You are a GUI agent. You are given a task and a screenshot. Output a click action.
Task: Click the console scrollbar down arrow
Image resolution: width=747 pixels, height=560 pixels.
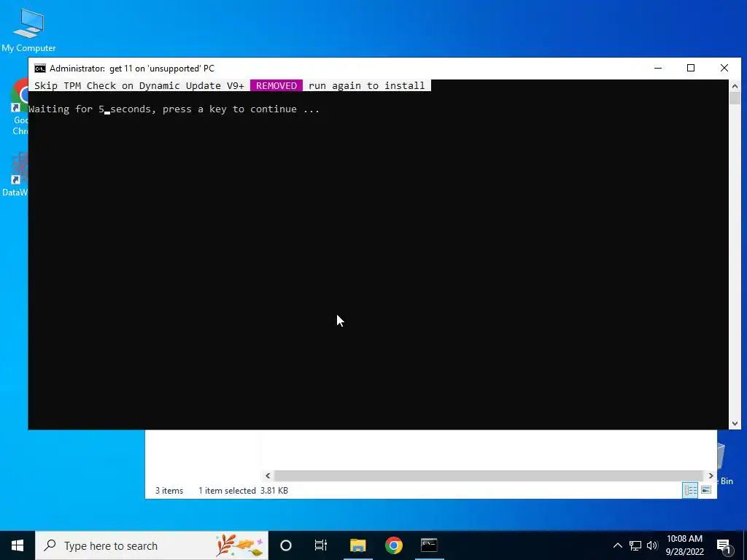(x=735, y=424)
